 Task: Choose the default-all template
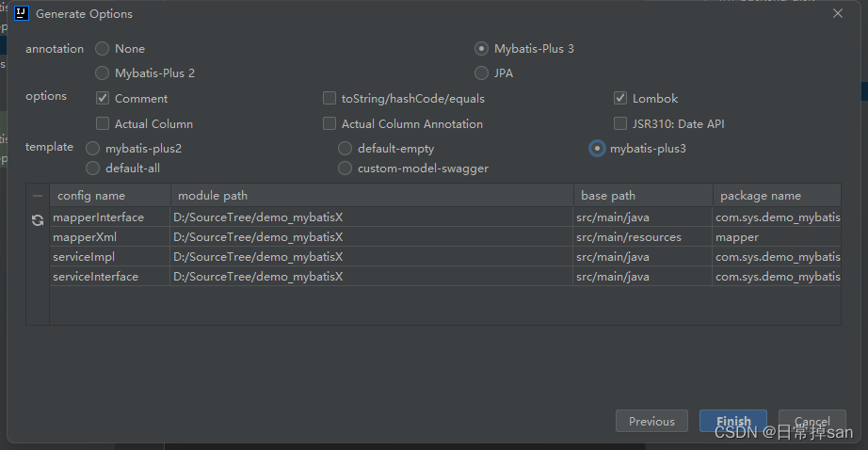click(x=92, y=169)
